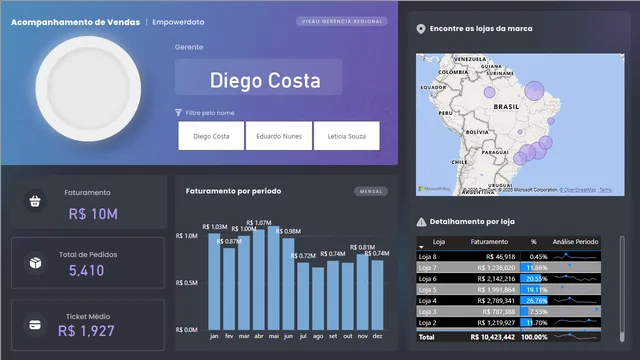This screenshot has width=640, height=360.
Task: Select the Loja 3 row
Action: [x=509, y=312]
